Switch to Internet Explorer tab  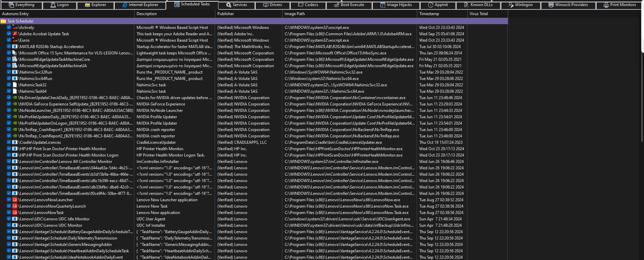140,5
